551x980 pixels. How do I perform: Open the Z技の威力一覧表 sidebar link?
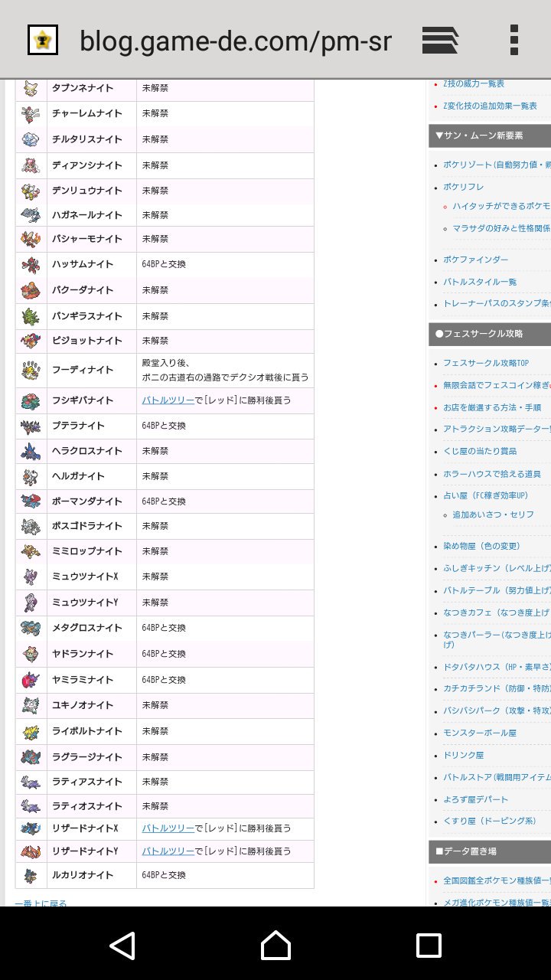(x=474, y=83)
